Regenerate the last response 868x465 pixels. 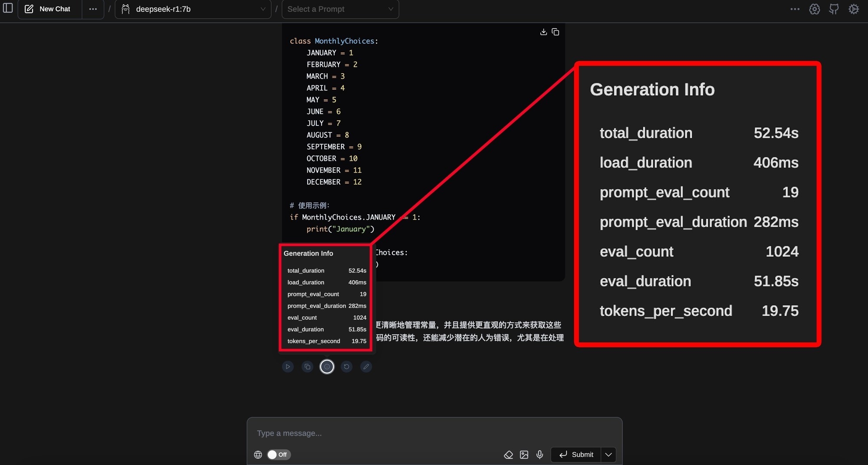coord(346,367)
